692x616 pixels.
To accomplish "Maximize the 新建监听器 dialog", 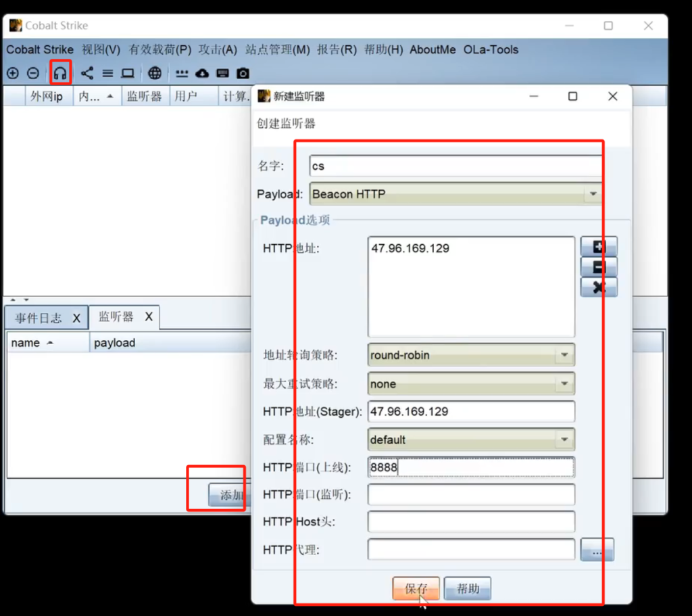I will pos(572,96).
